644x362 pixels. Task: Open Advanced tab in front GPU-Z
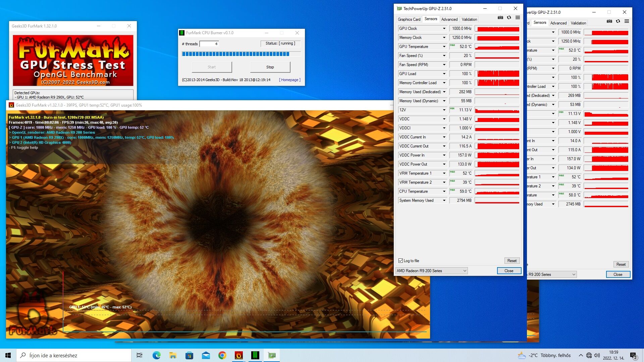point(449,19)
